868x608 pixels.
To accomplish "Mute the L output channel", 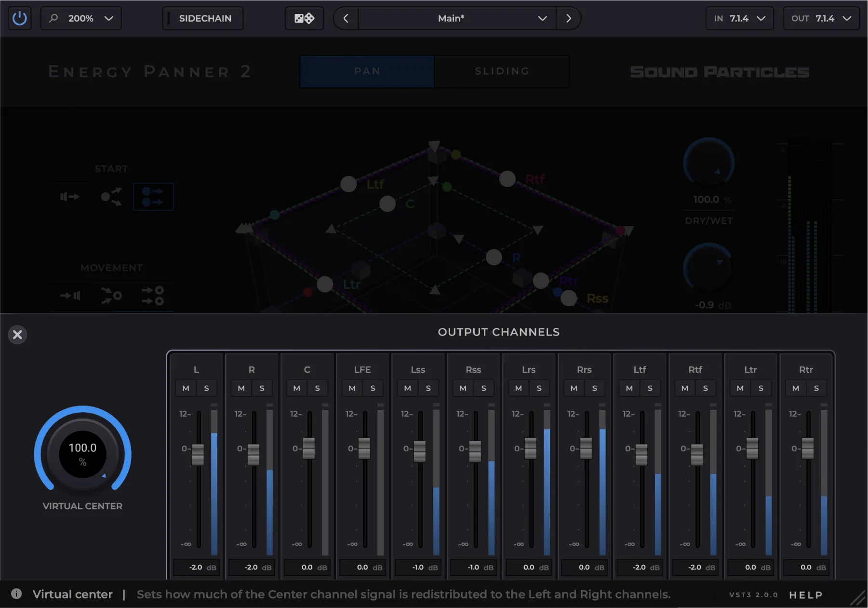I will (186, 388).
